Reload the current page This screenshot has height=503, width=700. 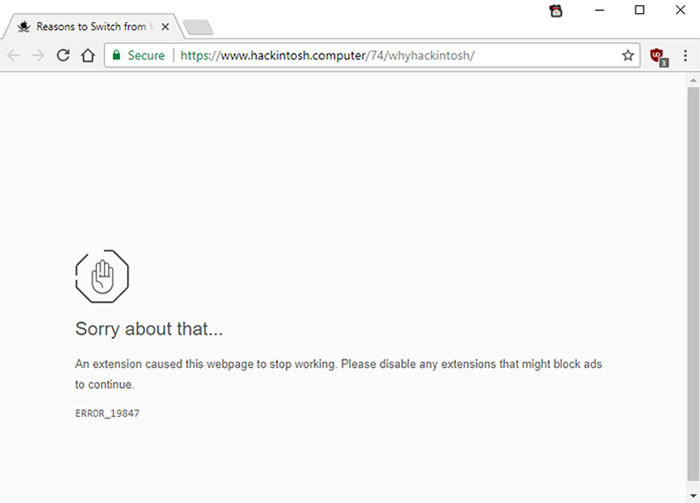(x=63, y=56)
